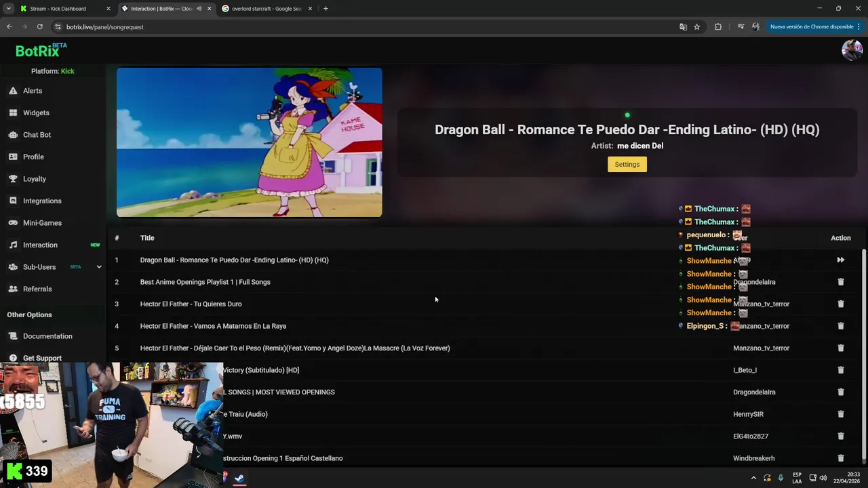
Task: Open Chrome media controls icon
Action: click(741, 27)
